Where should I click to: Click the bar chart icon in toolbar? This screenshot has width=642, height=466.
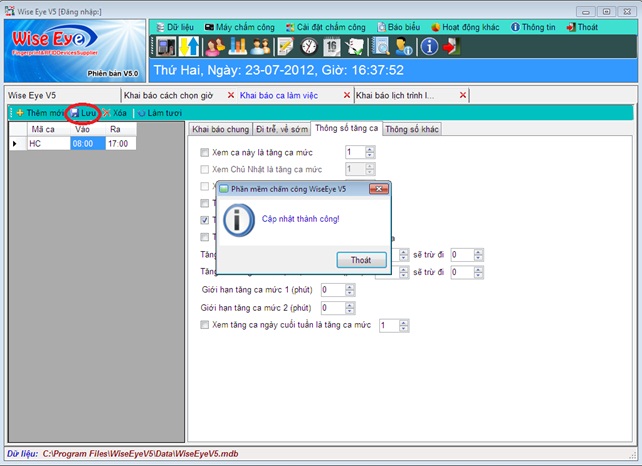point(237,46)
